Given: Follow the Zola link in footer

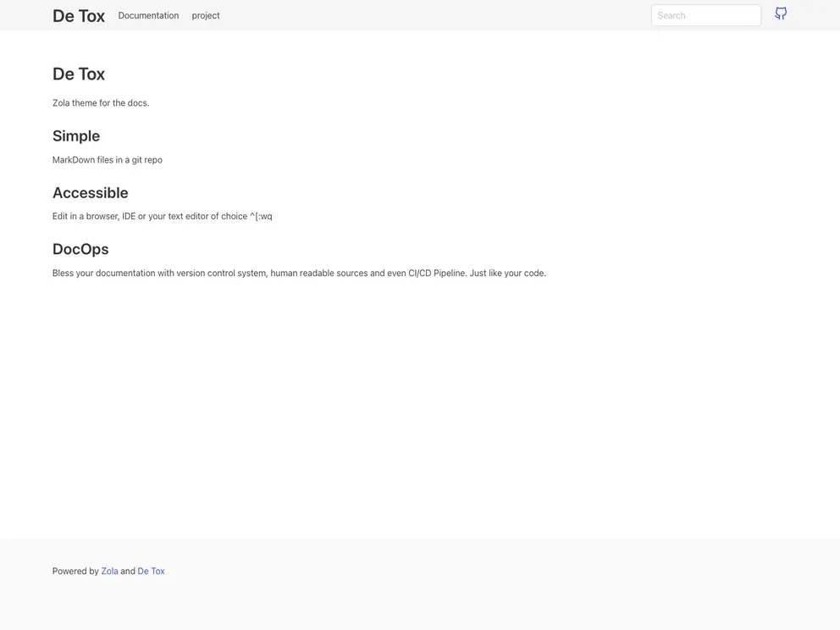Looking at the screenshot, I should point(109,571).
